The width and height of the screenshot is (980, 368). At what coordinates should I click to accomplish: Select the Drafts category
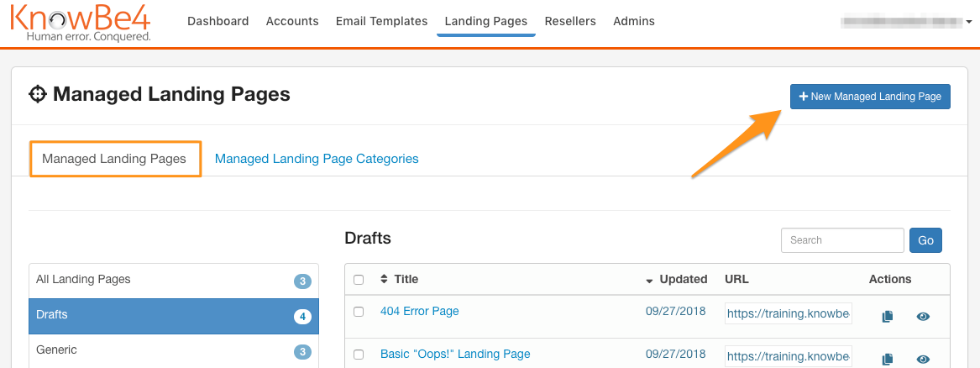[x=174, y=316]
